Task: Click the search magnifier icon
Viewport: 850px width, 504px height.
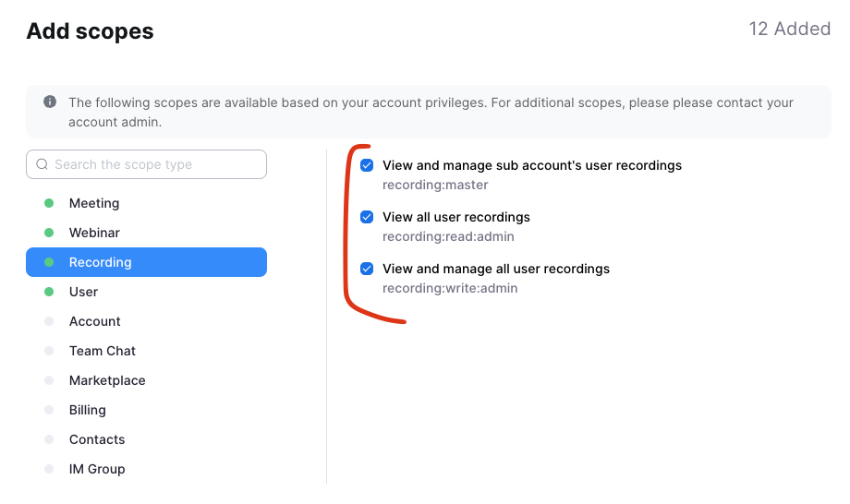Action: (42, 164)
